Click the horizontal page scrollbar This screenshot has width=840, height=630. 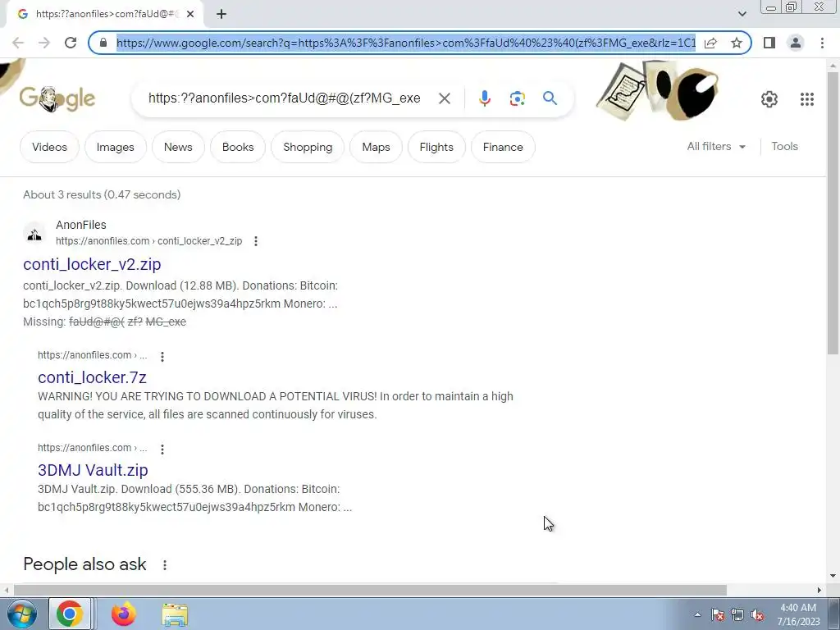(370, 590)
